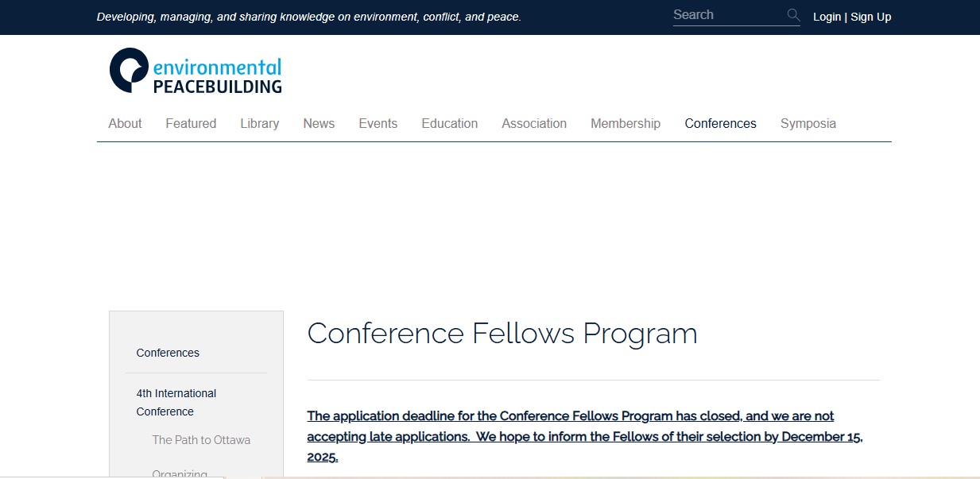Select Conferences in the sidebar
980x479 pixels.
(168, 353)
